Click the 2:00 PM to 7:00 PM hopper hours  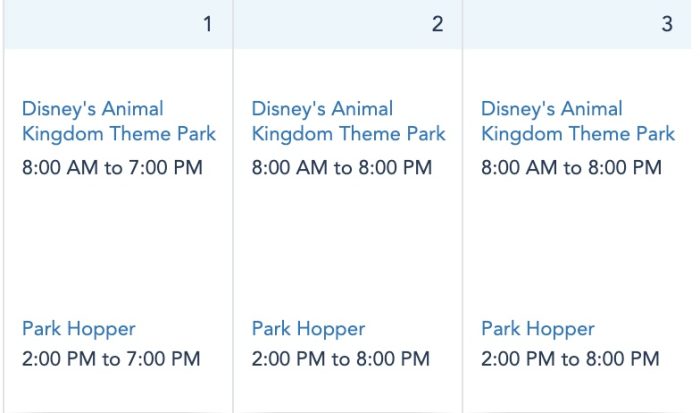click(111, 358)
